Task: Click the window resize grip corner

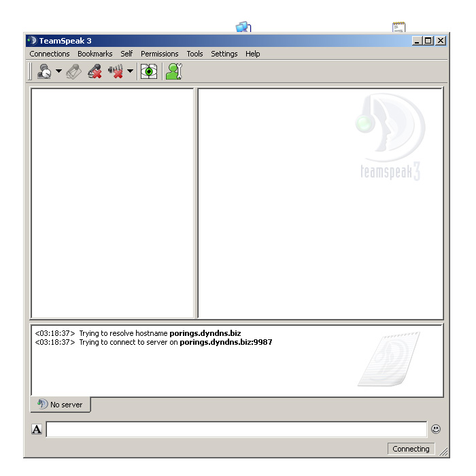Action: [x=443, y=452]
